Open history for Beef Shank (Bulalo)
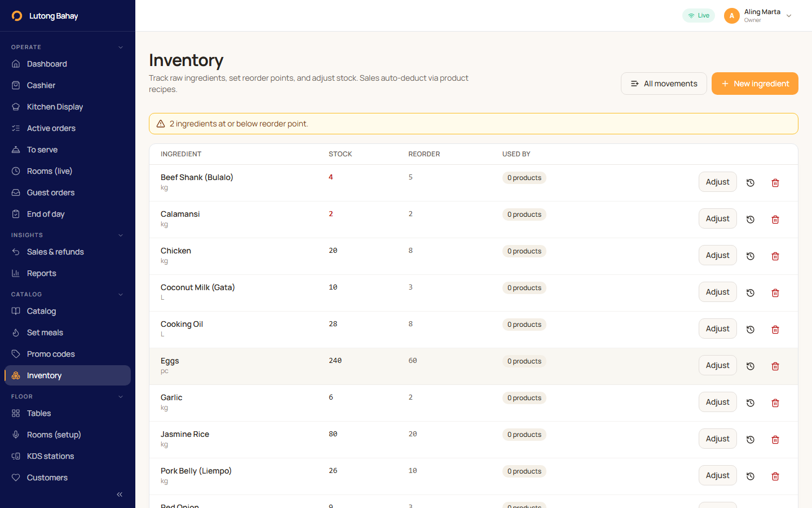812x508 pixels. coord(751,183)
